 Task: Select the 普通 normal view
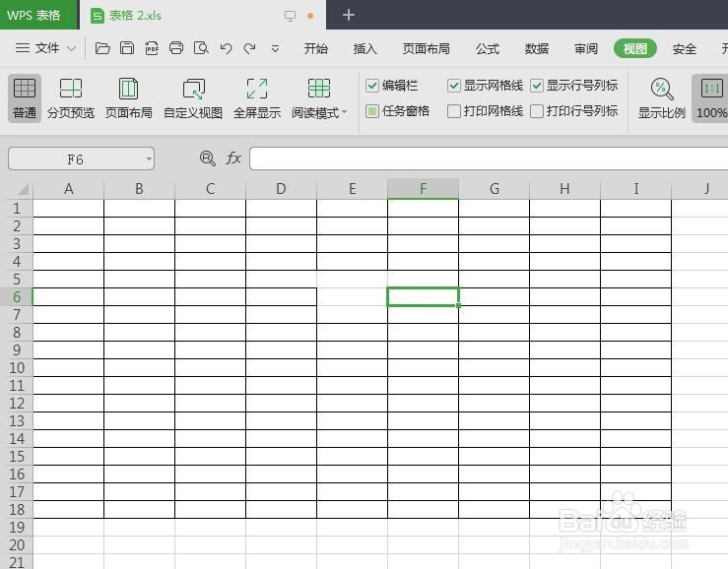25,97
